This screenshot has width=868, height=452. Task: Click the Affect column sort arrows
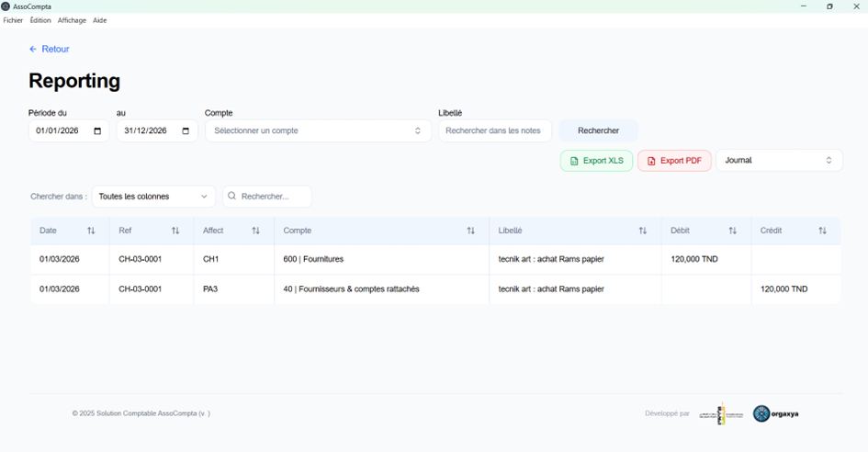click(x=256, y=231)
